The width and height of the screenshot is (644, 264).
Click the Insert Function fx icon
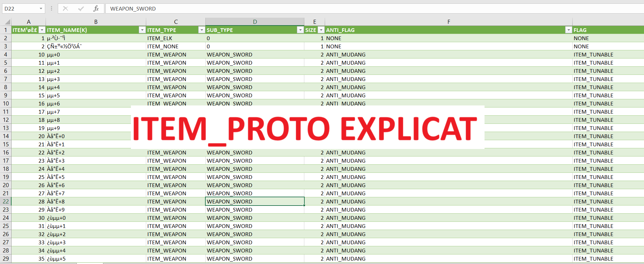tap(96, 9)
